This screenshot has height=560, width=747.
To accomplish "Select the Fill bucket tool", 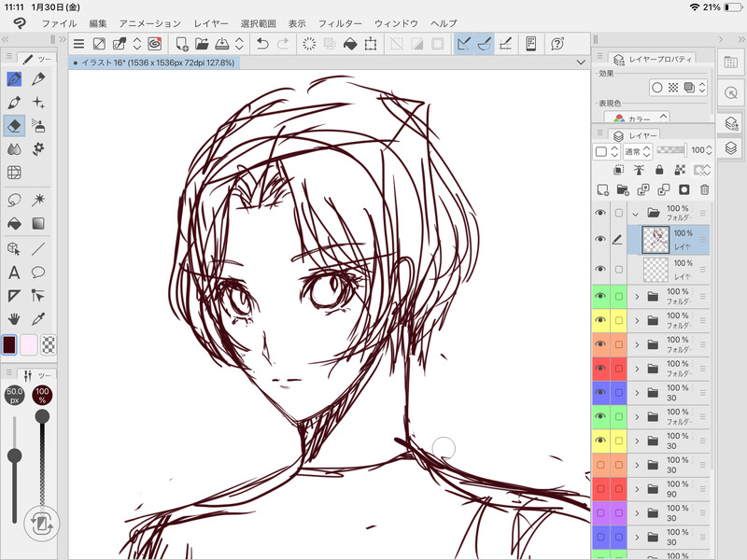I will tap(14, 223).
